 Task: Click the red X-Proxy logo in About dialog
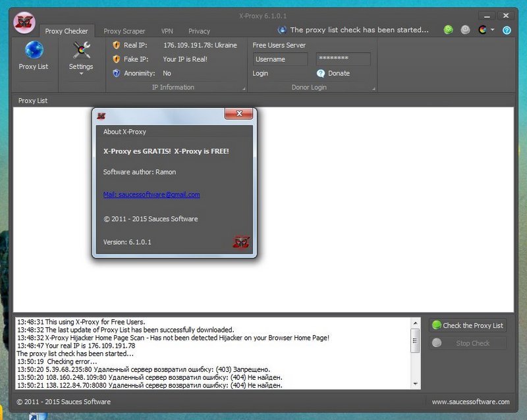point(241,242)
